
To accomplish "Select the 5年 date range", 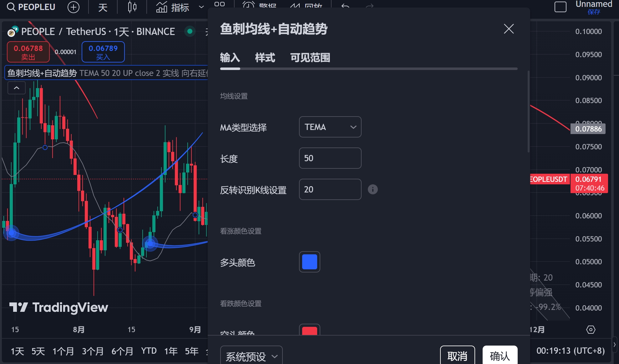I will click(x=192, y=351).
